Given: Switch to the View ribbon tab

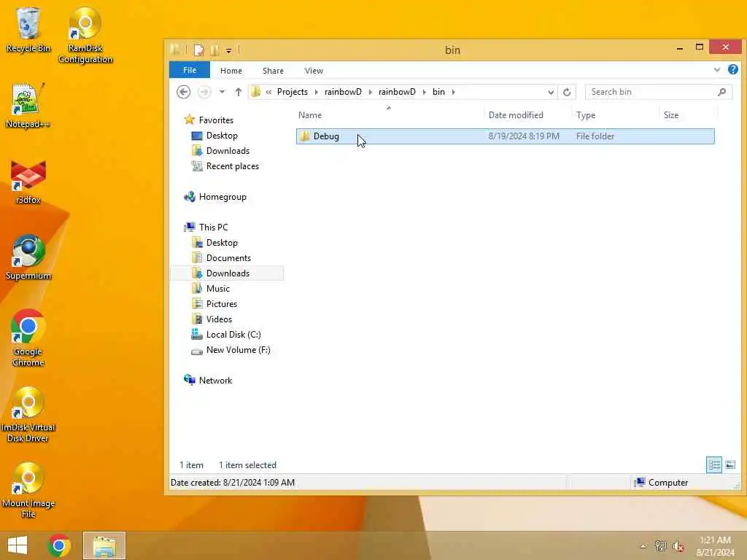Looking at the screenshot, I should (314, 71).
